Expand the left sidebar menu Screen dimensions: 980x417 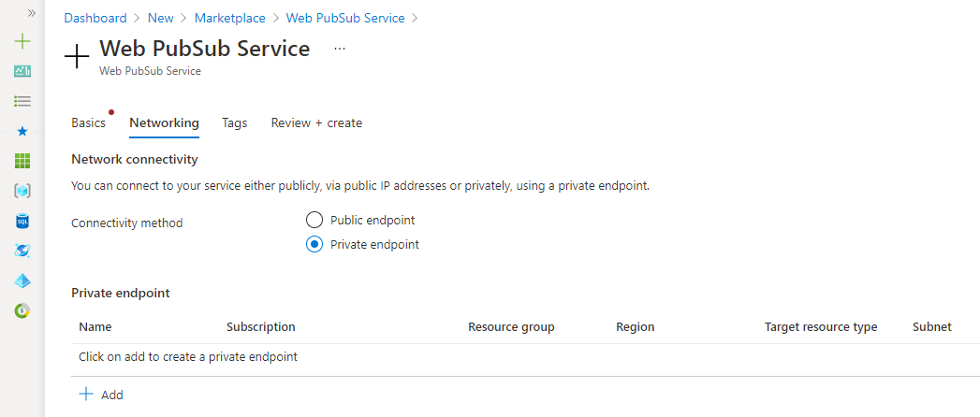(x=32, y=14)
